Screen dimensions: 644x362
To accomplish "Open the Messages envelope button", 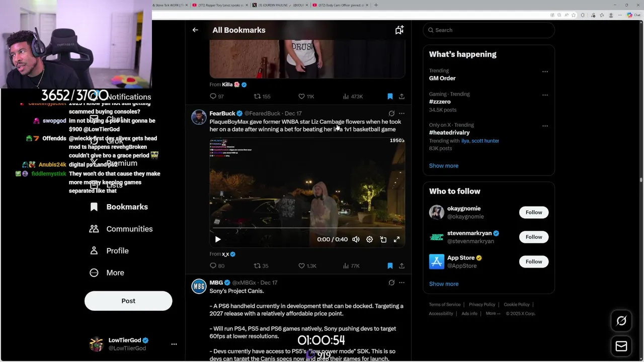I will click(x=621, y=346).
